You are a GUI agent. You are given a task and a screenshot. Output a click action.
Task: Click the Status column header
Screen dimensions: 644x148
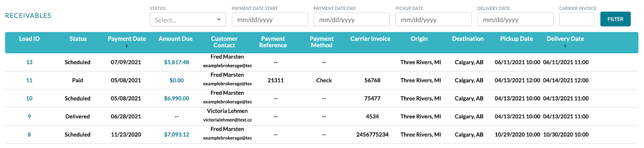(78, 39)
